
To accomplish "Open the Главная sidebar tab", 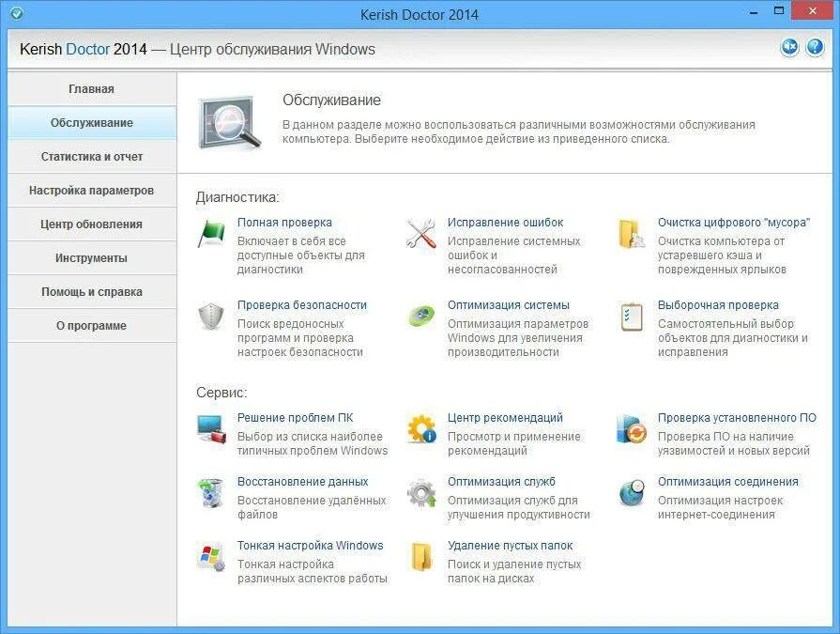I will [92, 89].
